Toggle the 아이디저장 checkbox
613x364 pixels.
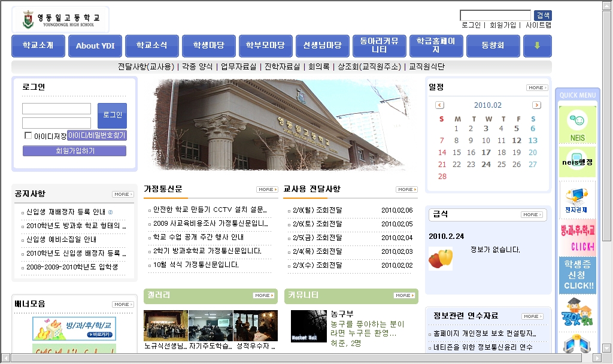click(x=28, y=135)
